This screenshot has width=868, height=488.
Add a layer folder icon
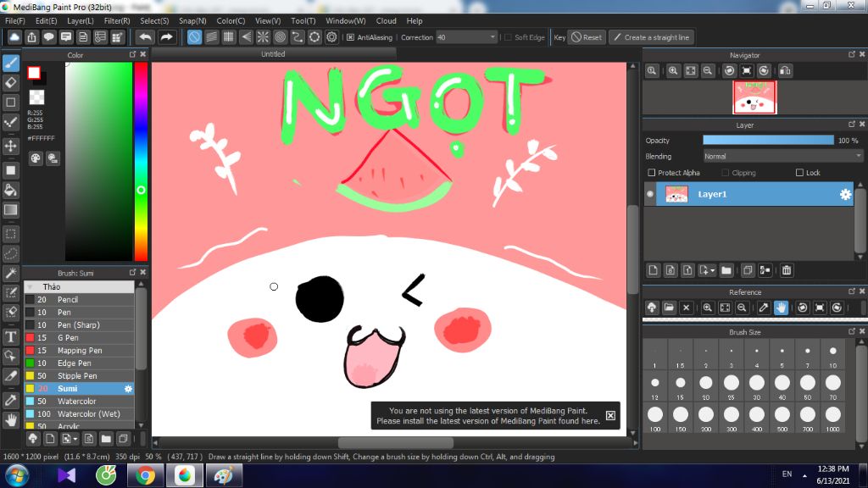726,270
